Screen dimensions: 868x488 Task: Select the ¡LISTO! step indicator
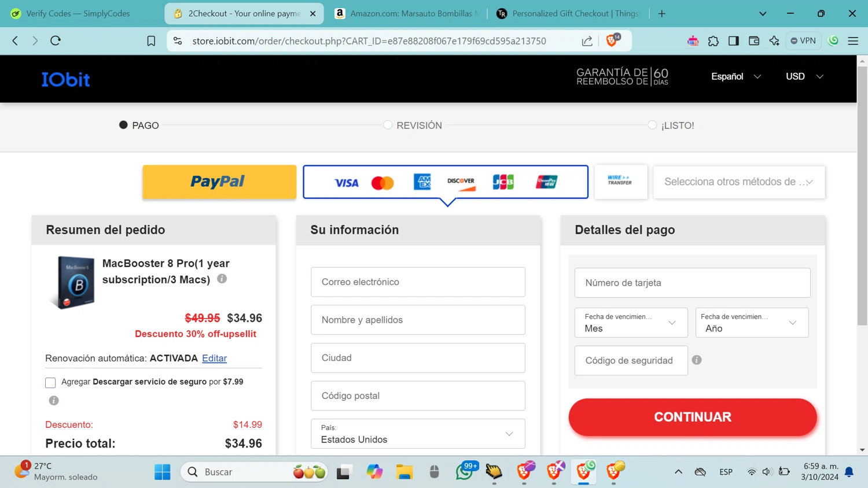[671, 125]
